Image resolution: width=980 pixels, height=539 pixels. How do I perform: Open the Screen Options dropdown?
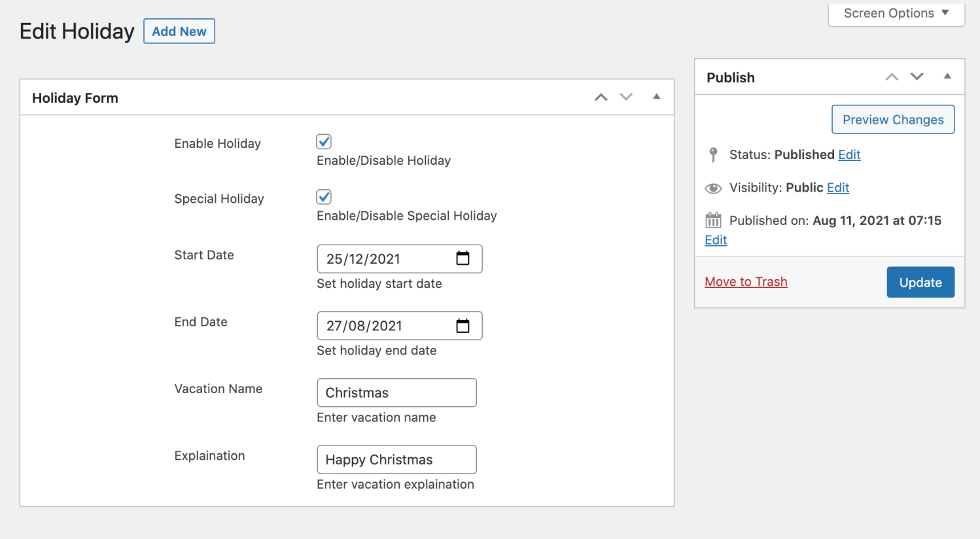click(x=896, y=13)
